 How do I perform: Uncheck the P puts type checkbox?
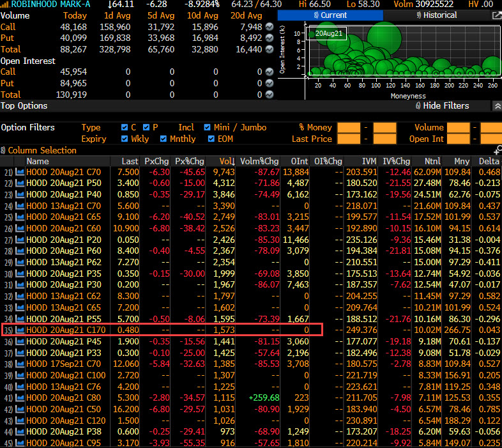pyautogui.click(x=146, y=127)
